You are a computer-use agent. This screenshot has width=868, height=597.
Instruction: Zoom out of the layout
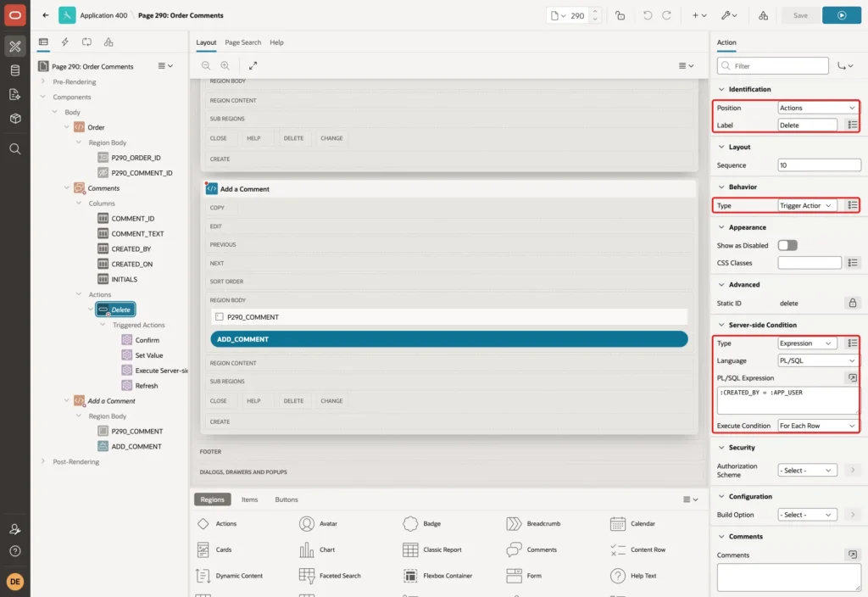[x=206, y=65]
